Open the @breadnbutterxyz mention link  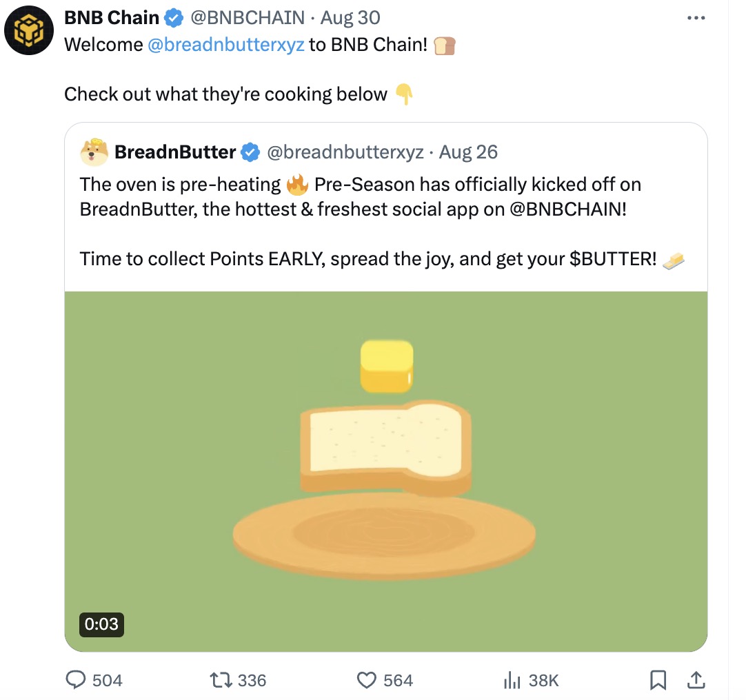pyautogui.click(x=226, y=45)
